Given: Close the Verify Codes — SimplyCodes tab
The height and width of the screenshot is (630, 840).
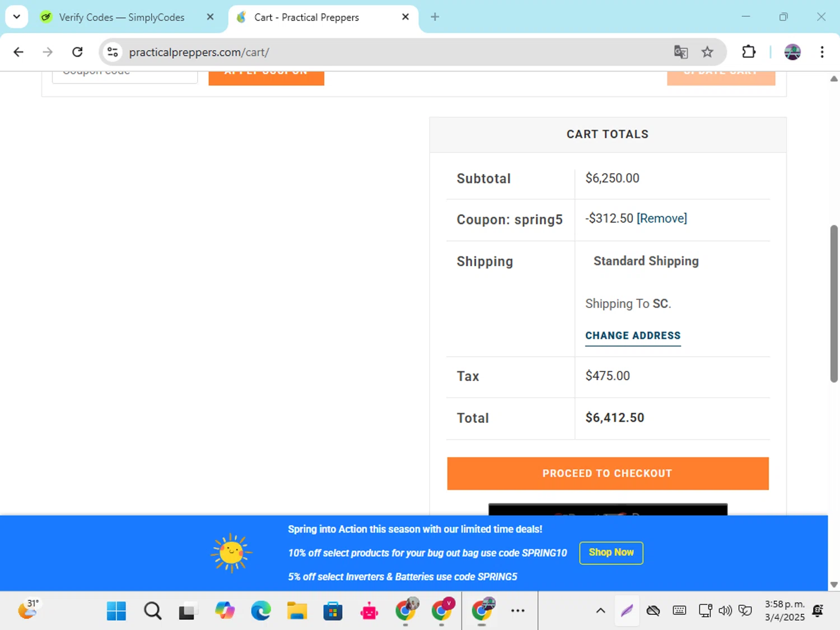Looking at the screenshot, I should (210, 17).
